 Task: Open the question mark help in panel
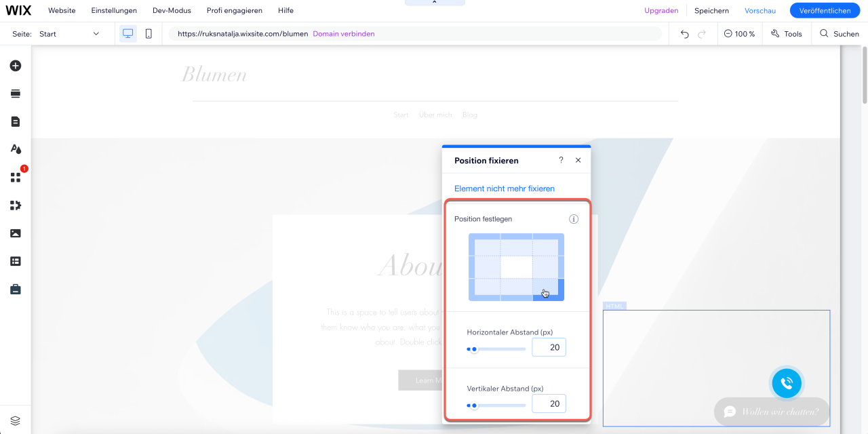pyautogui.click(x=561, y=160)
